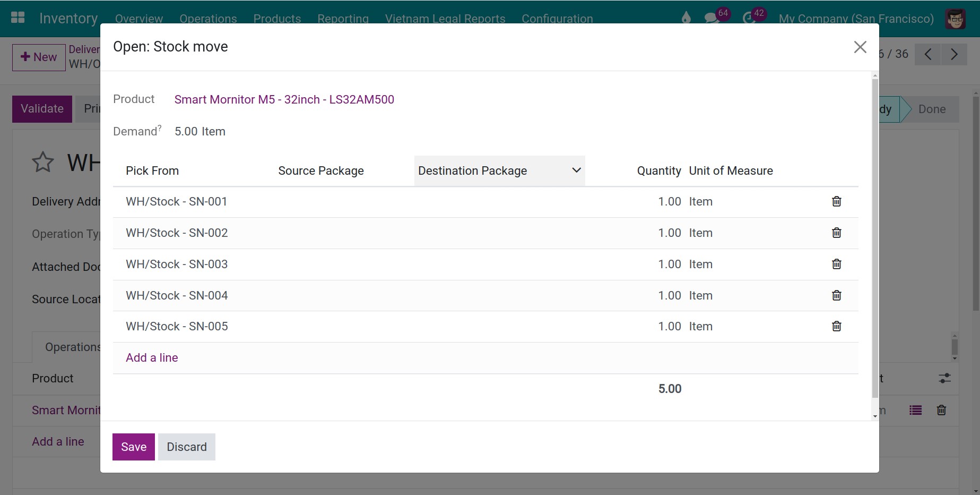Add a line in the dialog

click(x=152, y=357)
